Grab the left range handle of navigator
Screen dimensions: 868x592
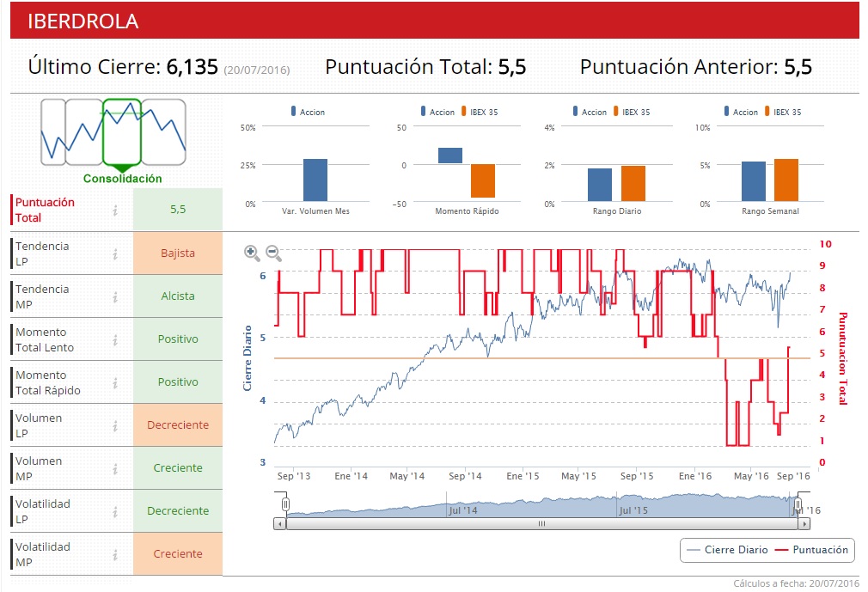[x=285, y=504]
